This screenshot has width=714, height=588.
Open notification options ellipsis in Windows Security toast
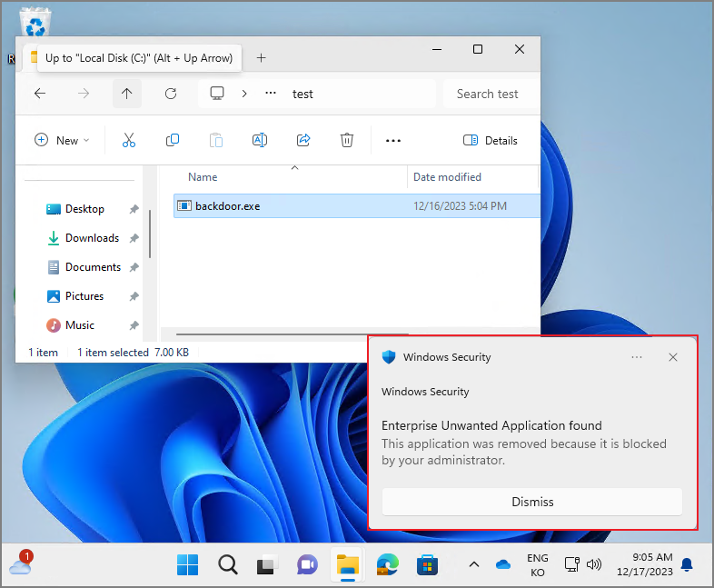point(637,357)
